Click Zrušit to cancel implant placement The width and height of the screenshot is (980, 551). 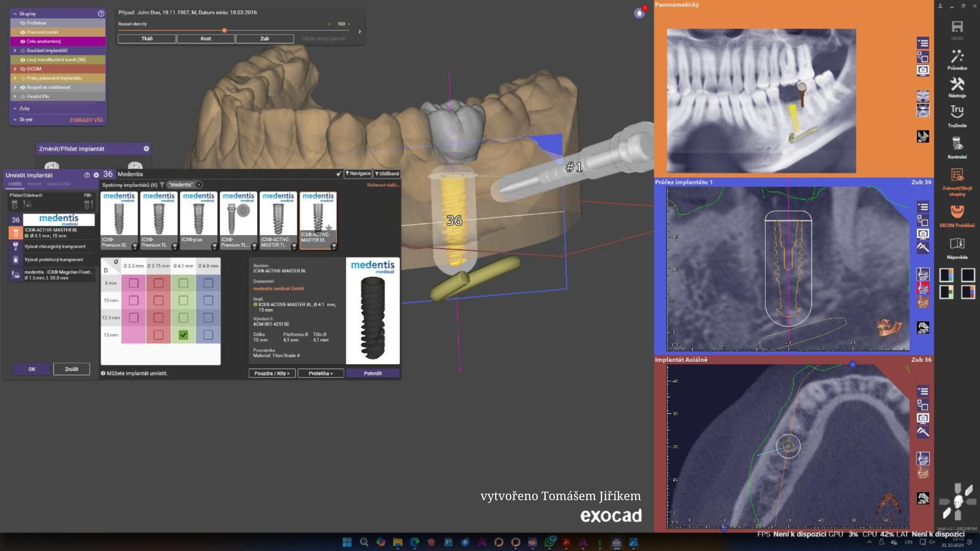[72, 369]
